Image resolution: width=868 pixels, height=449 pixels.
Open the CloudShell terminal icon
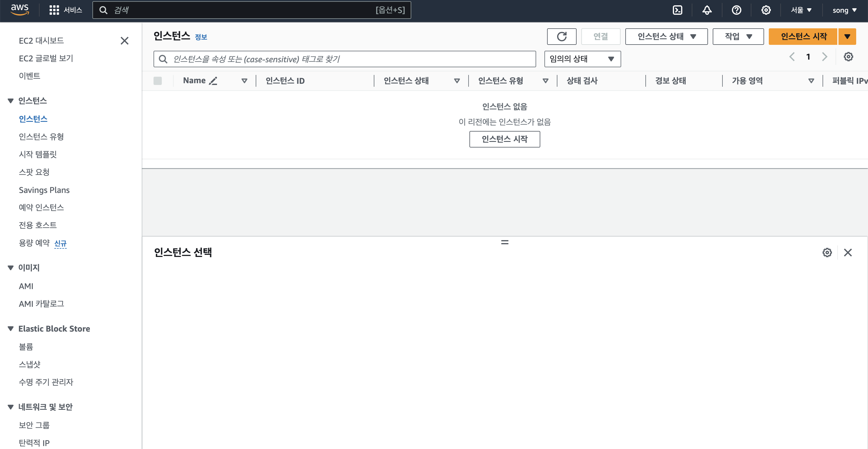[x=677, y=10]
